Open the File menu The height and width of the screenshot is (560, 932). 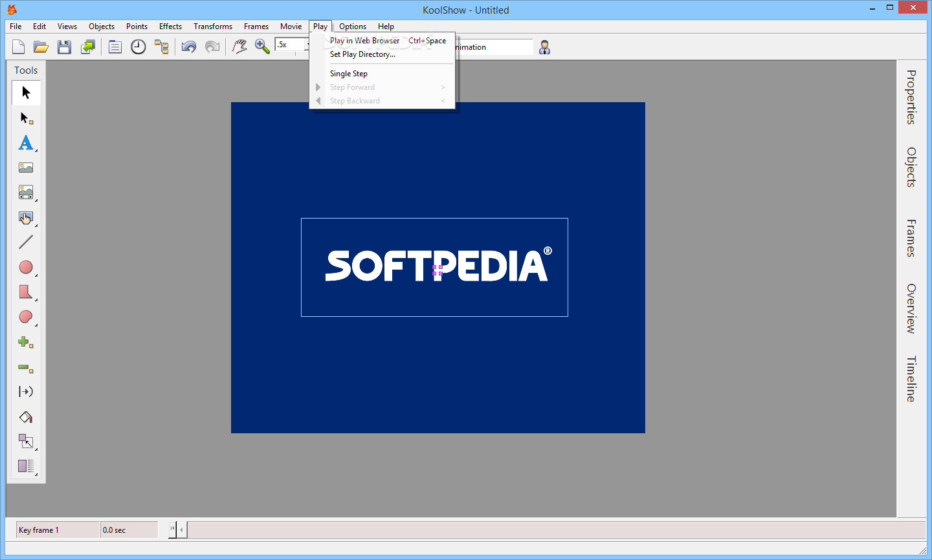pyautogui.click(x=16, y=27)
